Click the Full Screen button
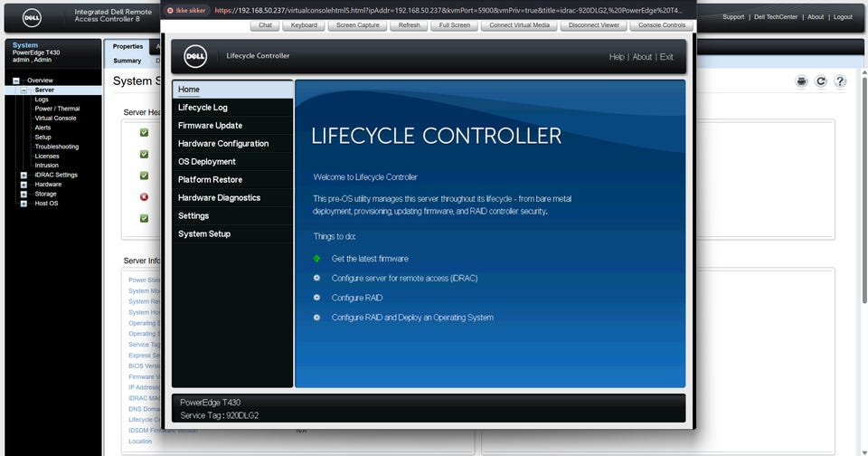Viewport: 868px width, 456px height. [455, 25]
